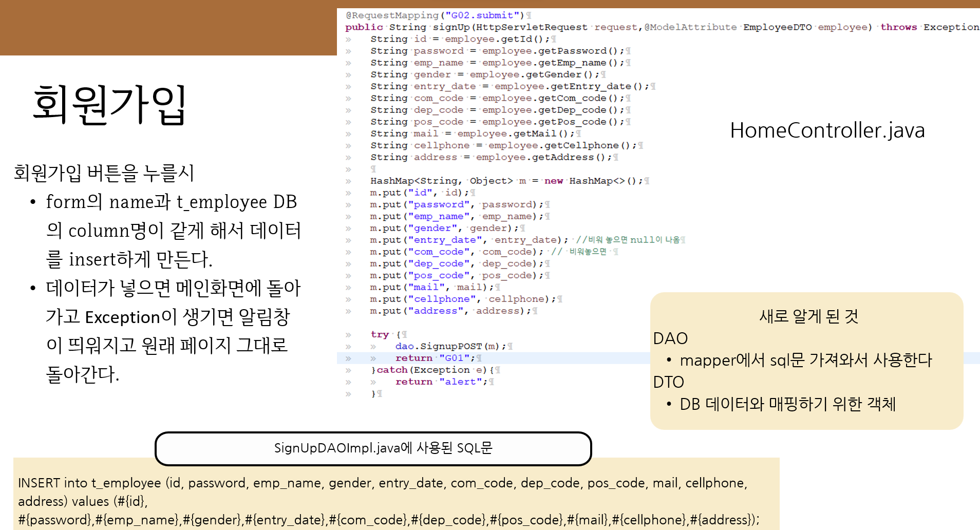
Task: Click the DB 데이터와 매핑하기 위한 객체 bullet
Action: coord(788,404)
